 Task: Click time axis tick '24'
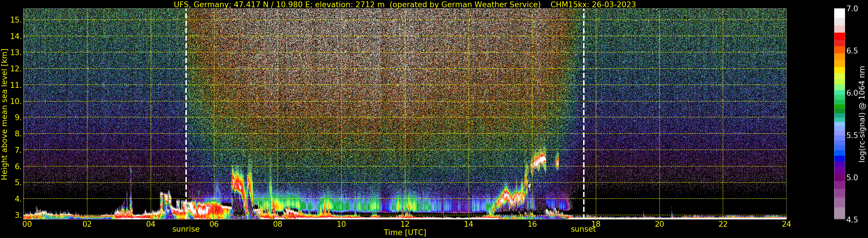click(786, 224)
